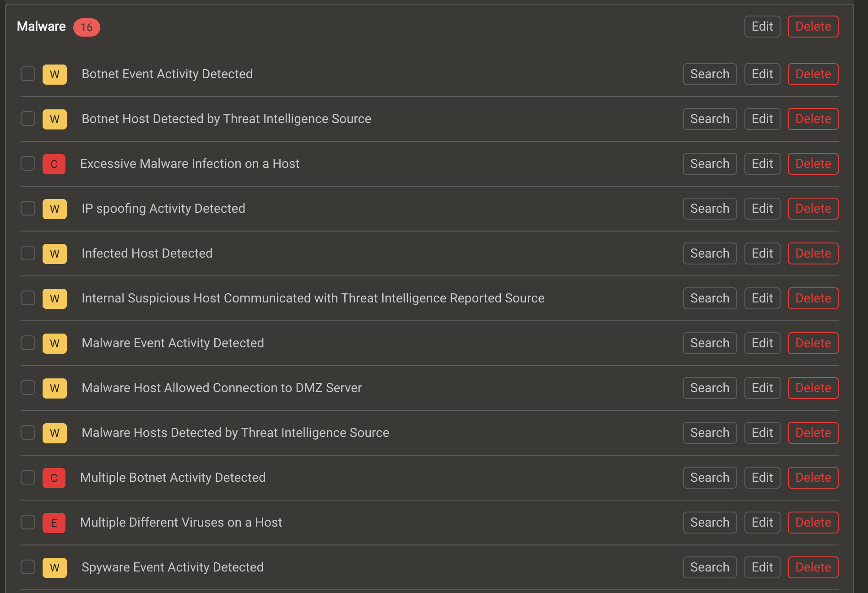Edit Excessive Malware Infection on a Host
The image size is (868, 593).
[762, 164]
